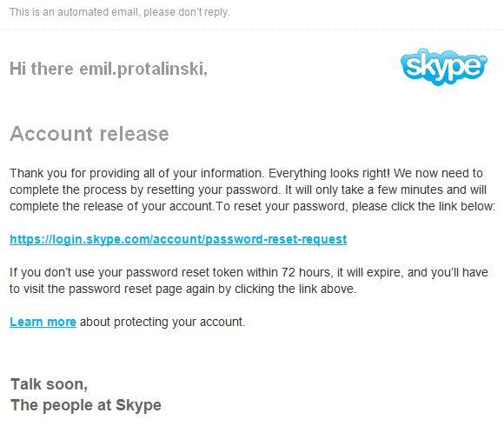Open the login.skype.com password-reset-request link
The width and height of the screenshot is (504, 426).
pyautogui.click(x=178, y=239)
